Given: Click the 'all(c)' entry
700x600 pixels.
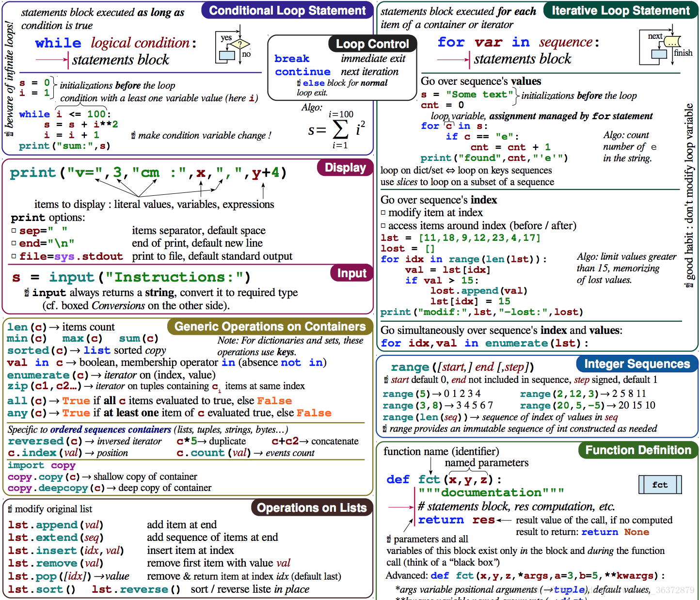Looking at the screenshot, I should coord(149,401).
